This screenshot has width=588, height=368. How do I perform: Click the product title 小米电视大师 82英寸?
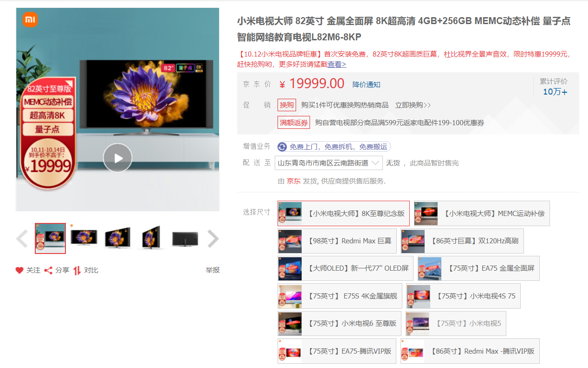coord(404,29)
